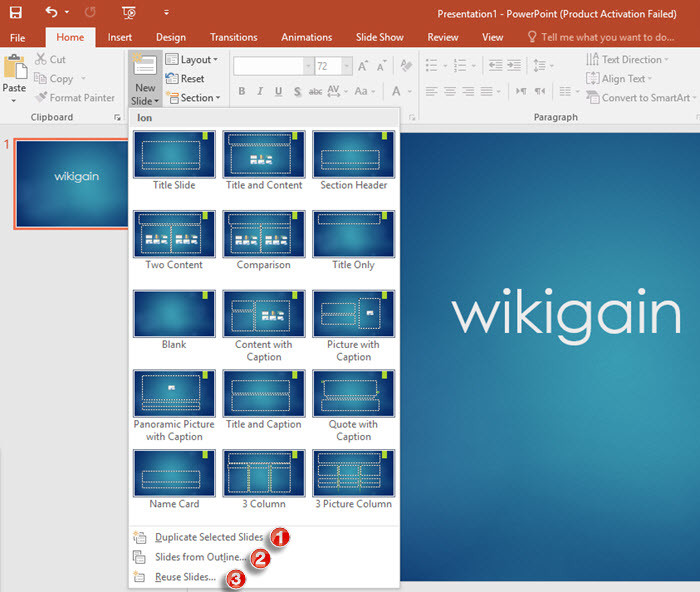Open Character Spacing AV dropdown

coord(337,91)
